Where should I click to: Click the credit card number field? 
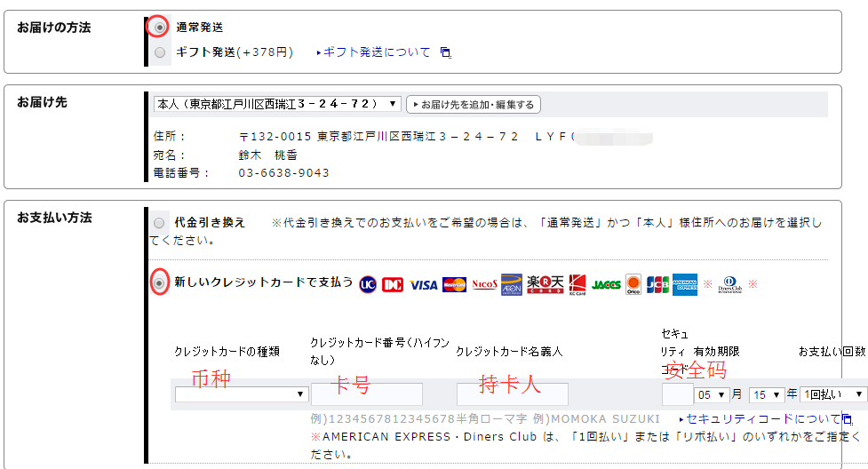pyautogui.click(x=366, y=394)
